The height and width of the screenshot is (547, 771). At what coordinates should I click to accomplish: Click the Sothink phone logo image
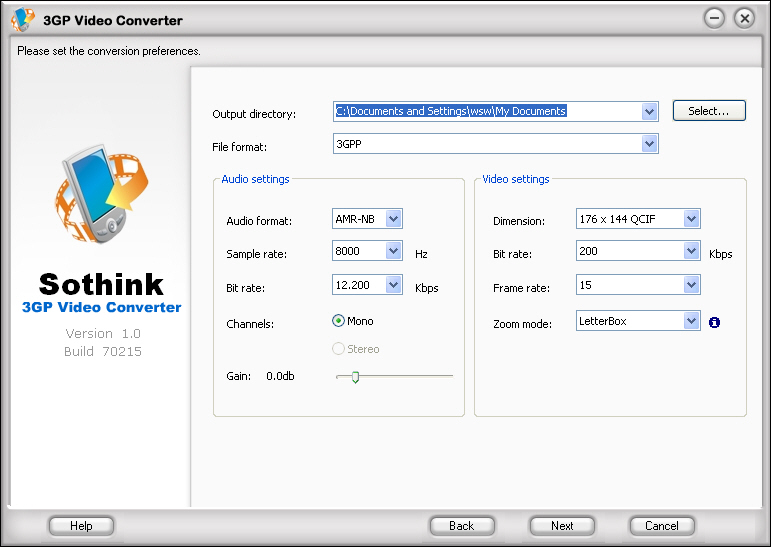(x=101, y=193)
